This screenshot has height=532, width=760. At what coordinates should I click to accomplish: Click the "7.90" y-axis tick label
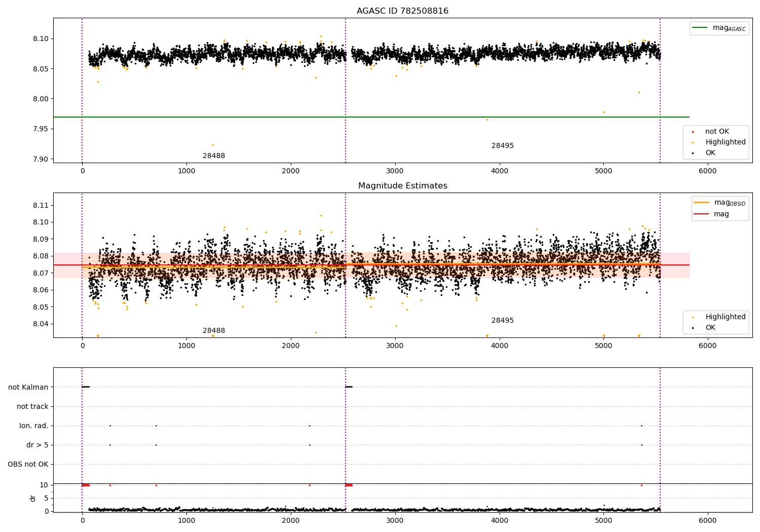pos(41,159)
